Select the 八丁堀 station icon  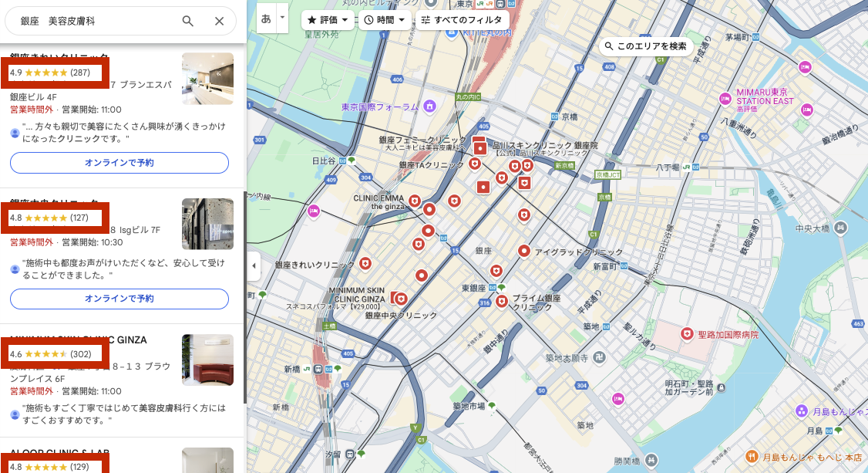[695, 167]
